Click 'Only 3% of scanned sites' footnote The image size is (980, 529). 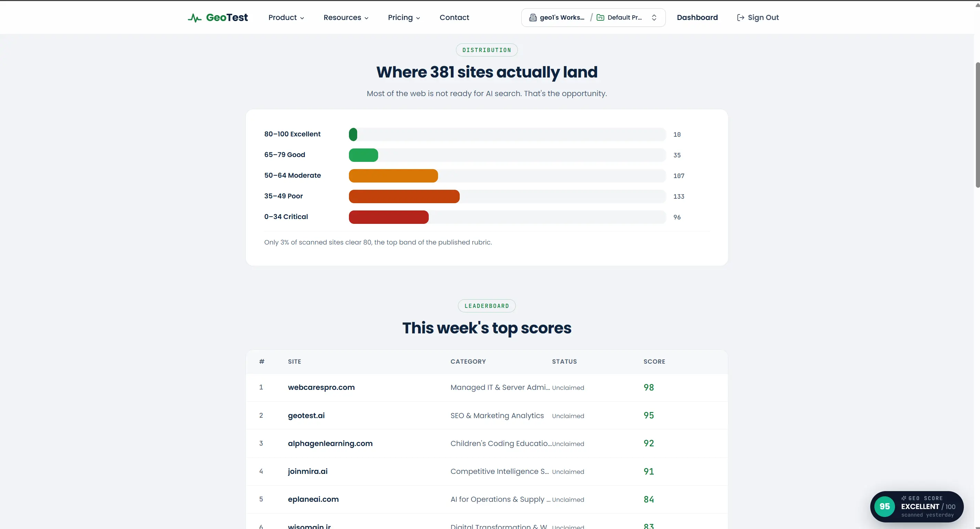pos(378,242)
